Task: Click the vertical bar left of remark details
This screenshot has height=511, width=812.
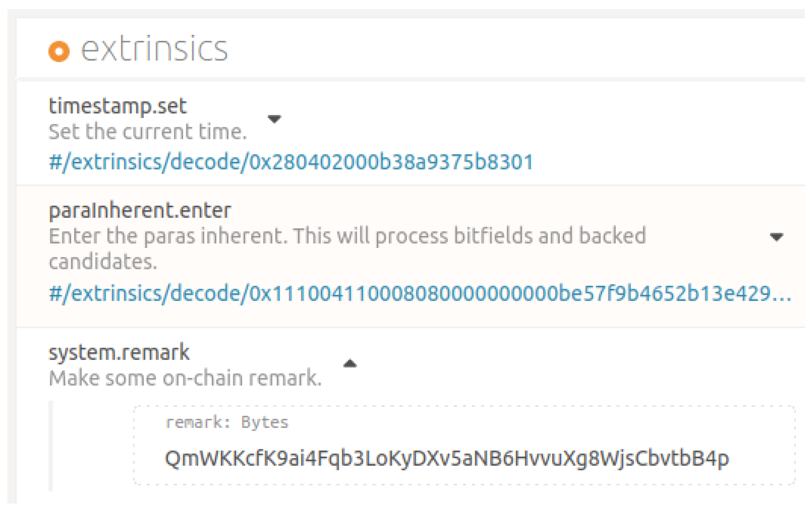Action: [x=51, y=446]
